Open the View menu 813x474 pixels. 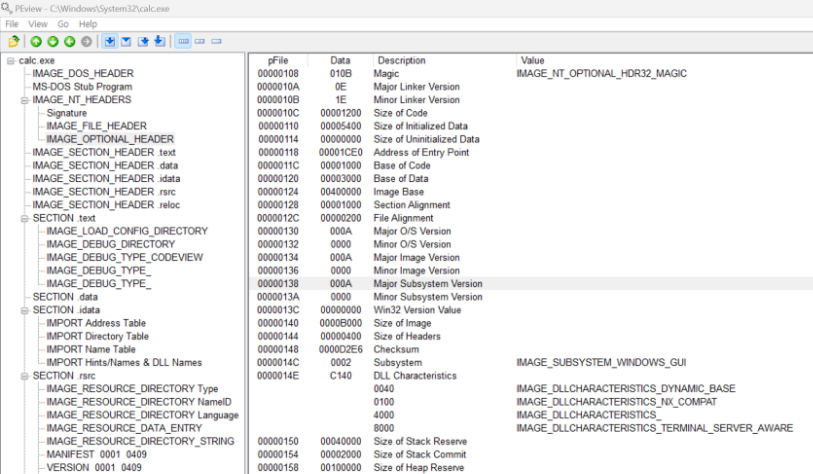point(38,24)
